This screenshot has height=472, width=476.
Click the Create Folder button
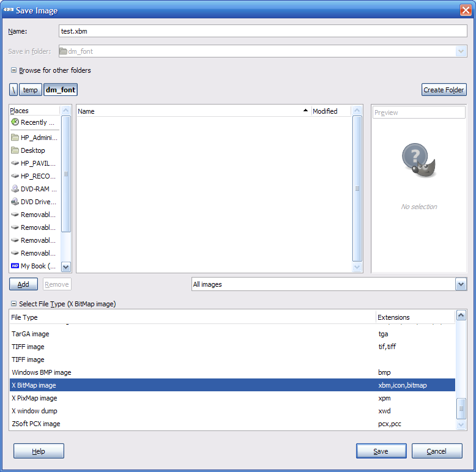(444, 90)
